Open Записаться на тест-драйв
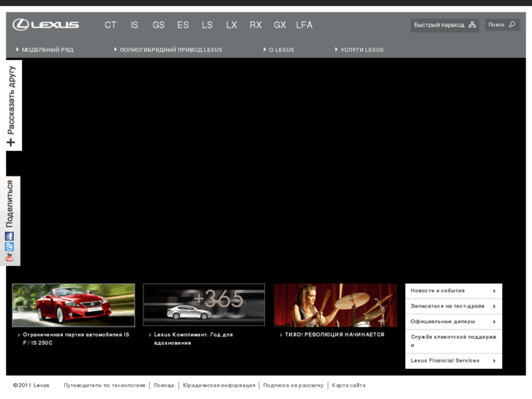Screen dimensions: 532x399 [454, 306]
